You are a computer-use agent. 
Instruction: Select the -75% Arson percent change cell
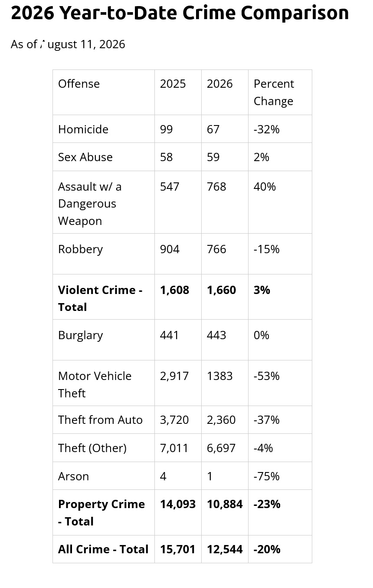coord(267,476)
